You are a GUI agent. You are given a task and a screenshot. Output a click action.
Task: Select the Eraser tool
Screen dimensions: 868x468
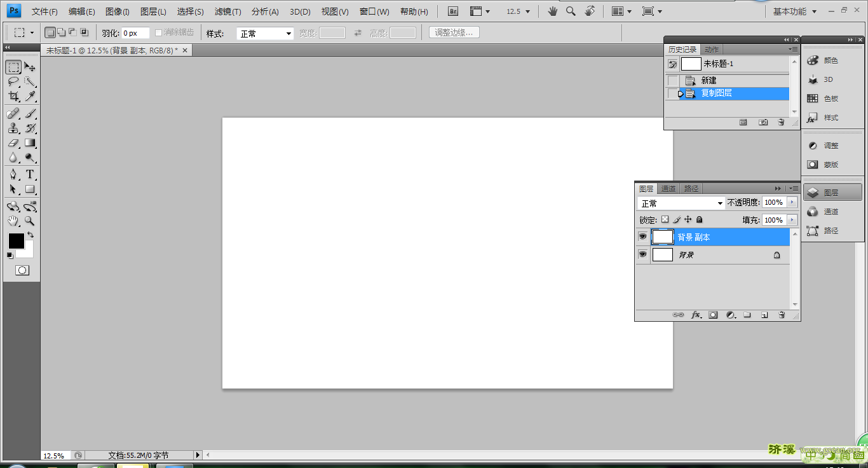pos(13,143)
